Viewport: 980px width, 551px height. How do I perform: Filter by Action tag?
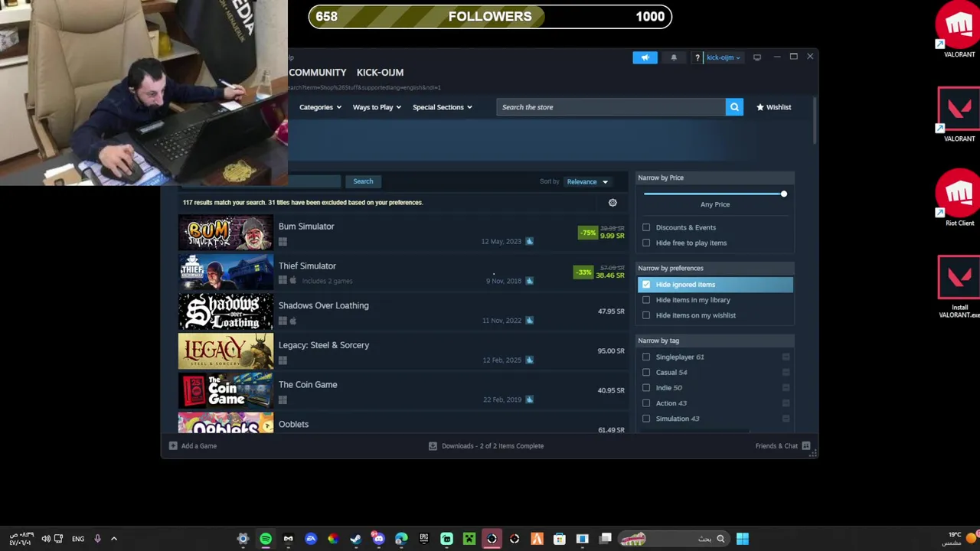click(x=646, y=403)
